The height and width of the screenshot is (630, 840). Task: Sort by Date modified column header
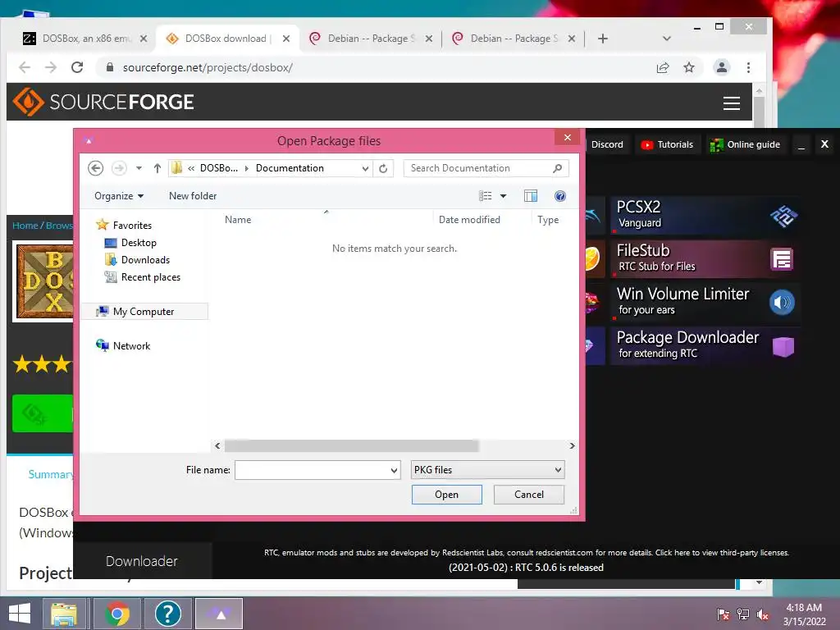click(469, 220)
